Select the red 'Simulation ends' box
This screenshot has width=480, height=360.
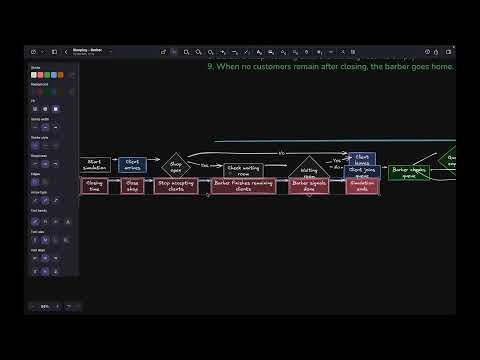click(x=362, y=186)
